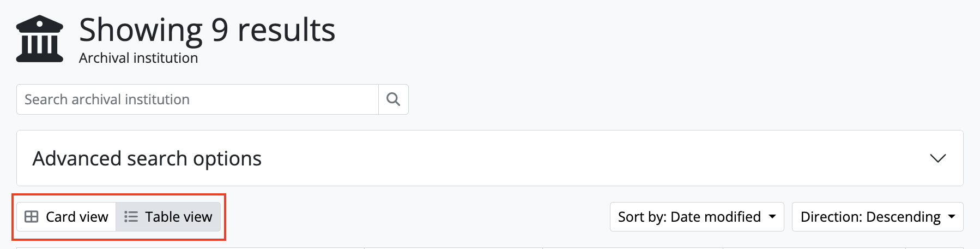Click the 'Archival institution' subtitle text
The width and height of the screenshot is (980, 249).
tap(138, 58)
